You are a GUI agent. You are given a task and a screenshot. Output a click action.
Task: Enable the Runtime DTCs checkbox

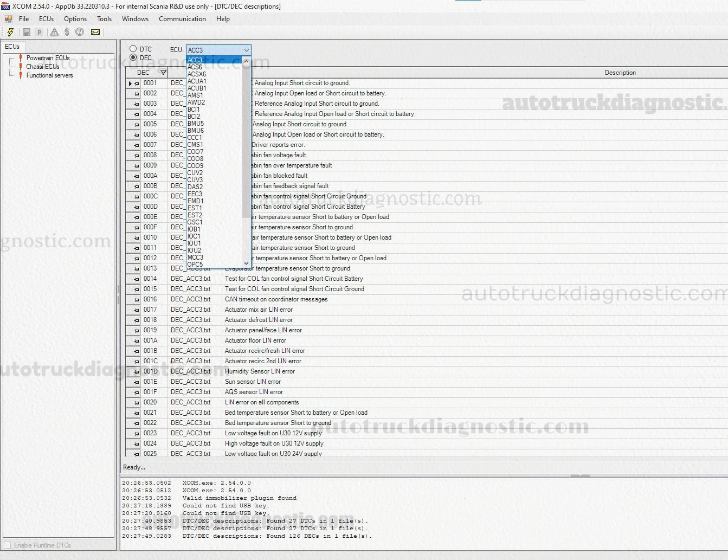click(8, 545)
